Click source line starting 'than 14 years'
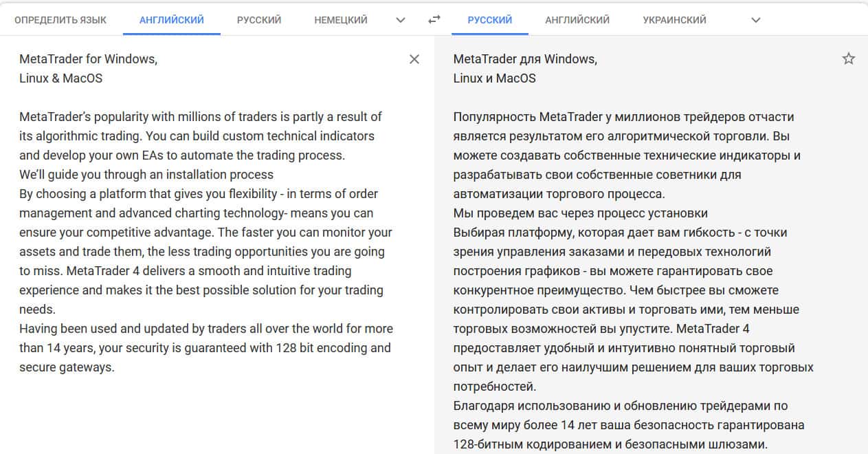The height and width of the screenshot is (454, 868). point(205,348)
